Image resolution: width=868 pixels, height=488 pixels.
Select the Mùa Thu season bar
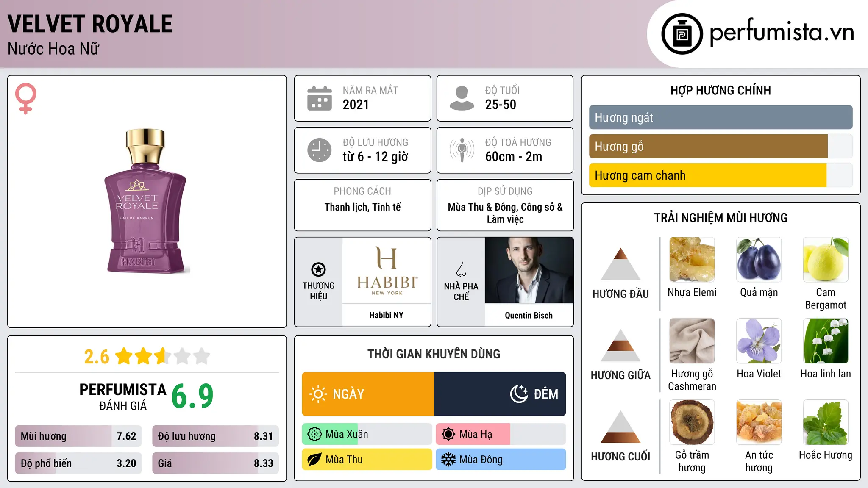click(367, 460)
